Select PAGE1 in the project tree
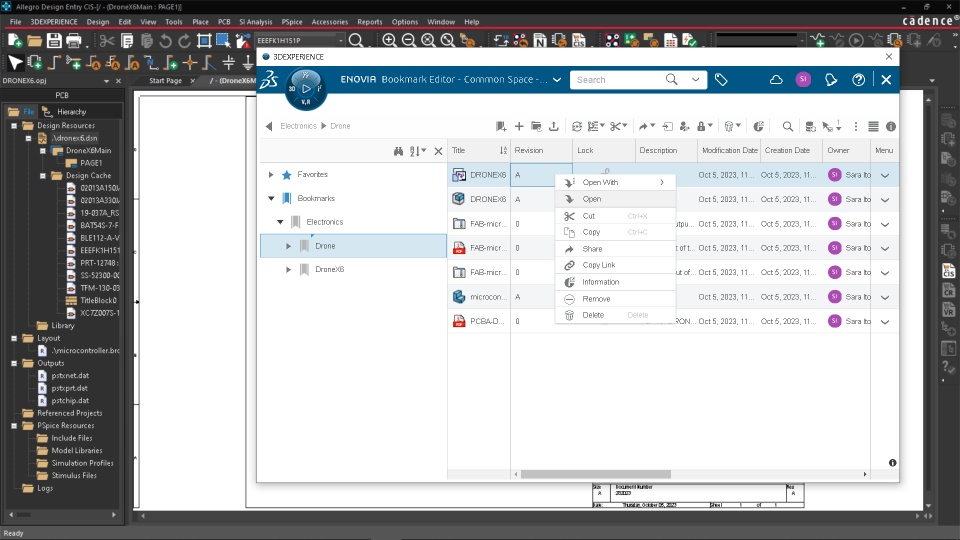960x540 pixels. tap(91, 163)
